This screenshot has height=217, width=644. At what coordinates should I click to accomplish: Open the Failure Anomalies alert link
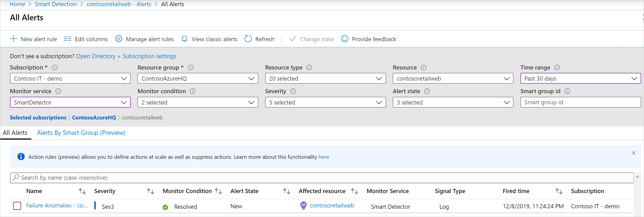click(57, 206)
